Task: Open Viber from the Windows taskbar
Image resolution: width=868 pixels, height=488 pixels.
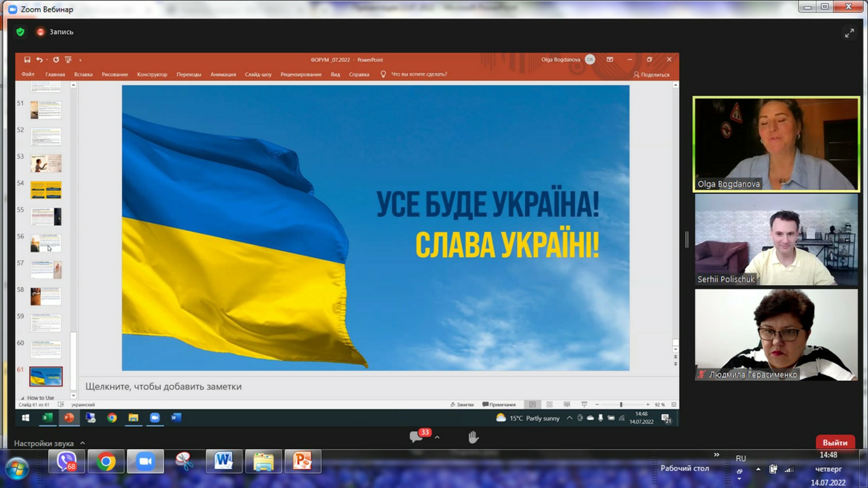Action: click(66, 462)
